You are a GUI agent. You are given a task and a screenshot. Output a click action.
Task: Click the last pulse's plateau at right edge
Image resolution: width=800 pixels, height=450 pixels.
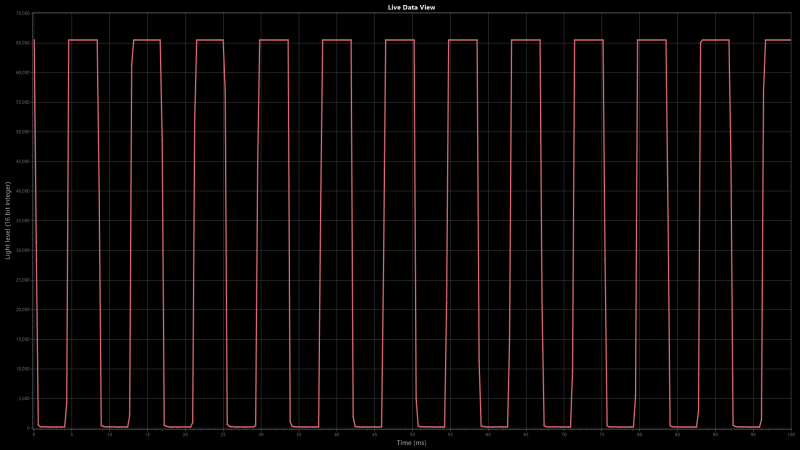(778, 40)
